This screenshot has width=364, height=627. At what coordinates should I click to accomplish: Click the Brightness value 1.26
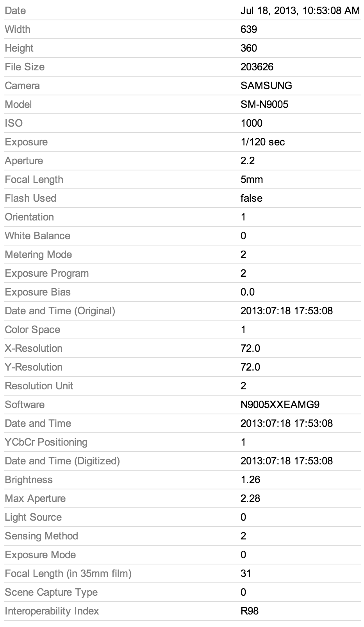(x=250, y=480)
